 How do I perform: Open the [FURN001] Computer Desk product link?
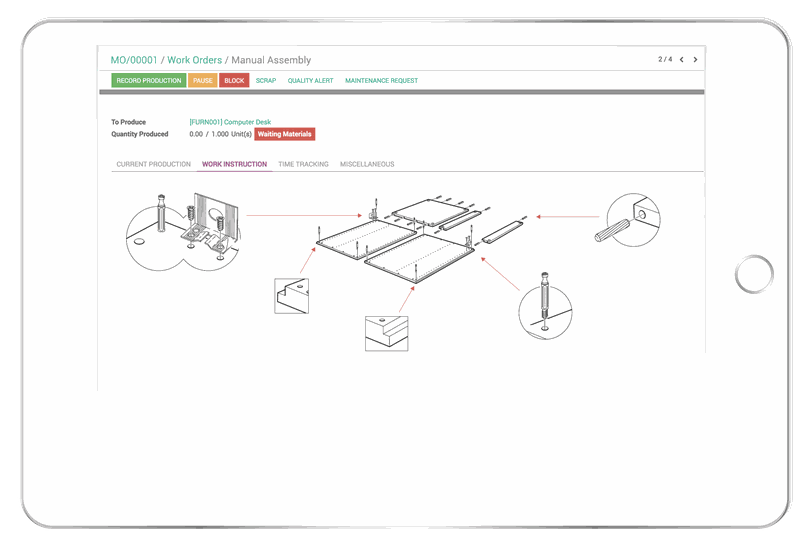tap(230, 122)
